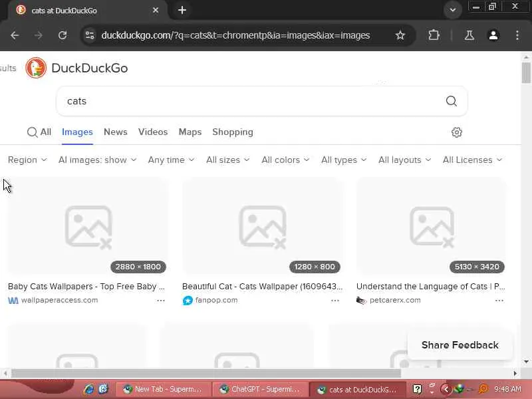Expand the Region filter dropdown

[27, 160]
